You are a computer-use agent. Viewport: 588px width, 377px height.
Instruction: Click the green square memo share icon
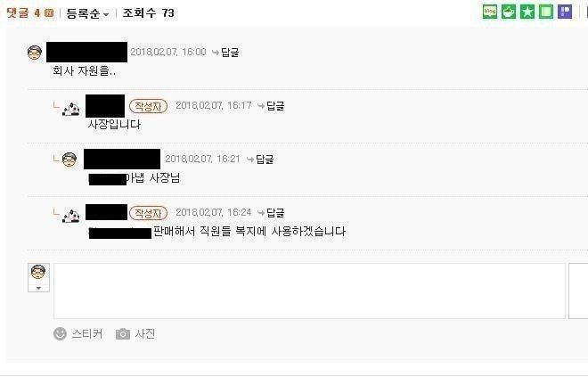[546, 12]
